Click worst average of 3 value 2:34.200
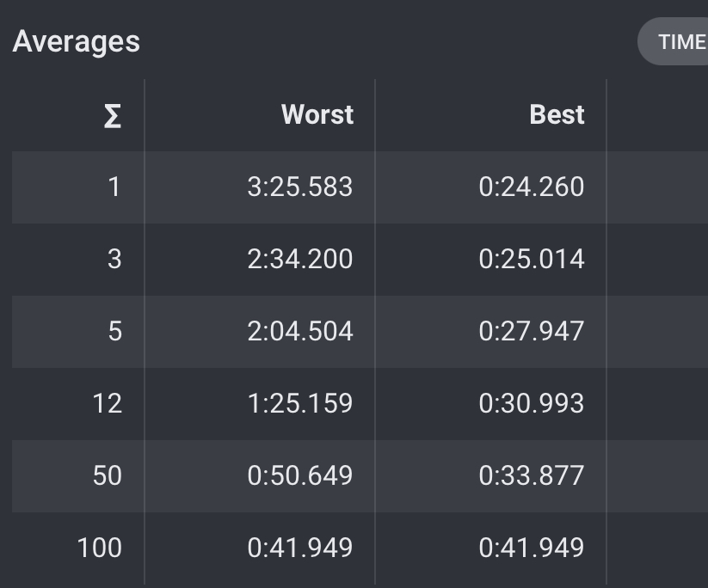This screenshot has height=588, width=708. point(300,259)
